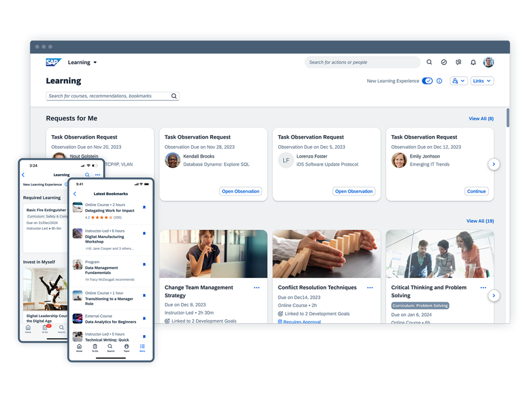Screen dimensions: 532x399
Task: Click 'Database Dynamo: Explore SQL' text
Action: pyautogui.click(x=216, y=164)
